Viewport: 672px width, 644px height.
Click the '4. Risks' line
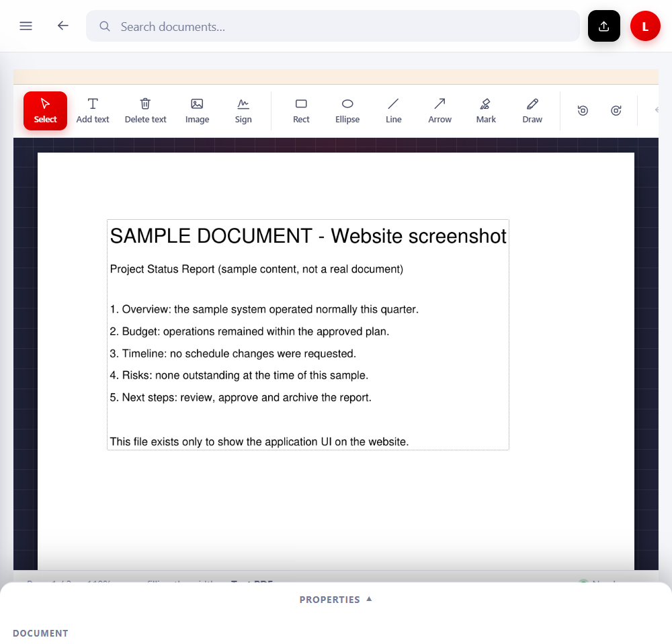(x=239, y=376)
